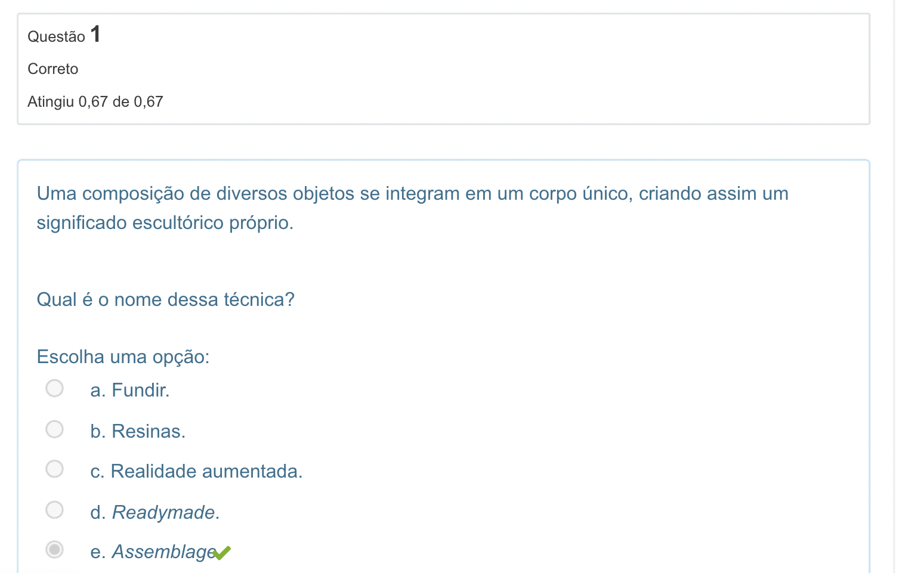Click the italic label 'e. Assemblage'
This screenshot has width=924, height=573.
[153, 552]
